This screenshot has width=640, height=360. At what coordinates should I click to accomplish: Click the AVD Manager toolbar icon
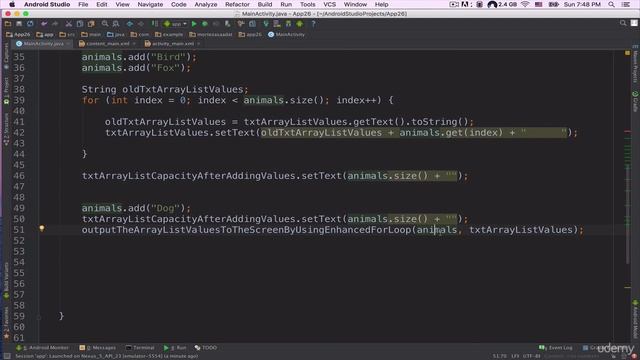coord(277,24)
